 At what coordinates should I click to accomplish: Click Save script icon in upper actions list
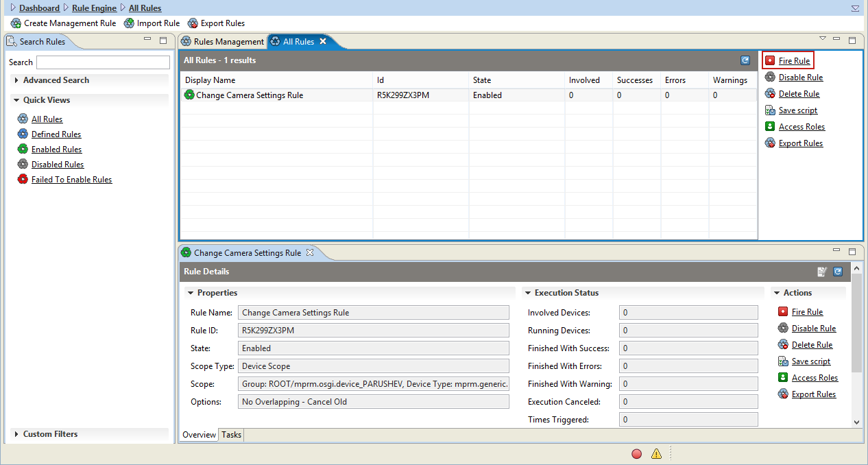771,110
